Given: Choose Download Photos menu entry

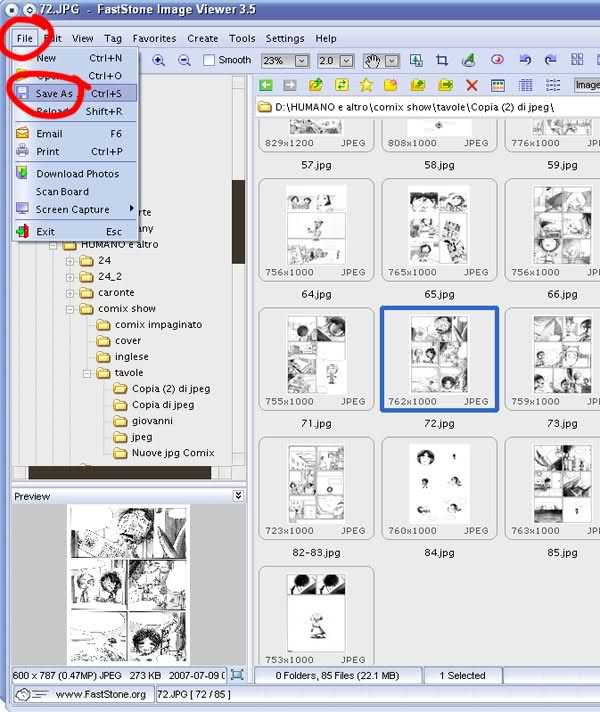Looking at the screenshot, I should tap(75, 174).
